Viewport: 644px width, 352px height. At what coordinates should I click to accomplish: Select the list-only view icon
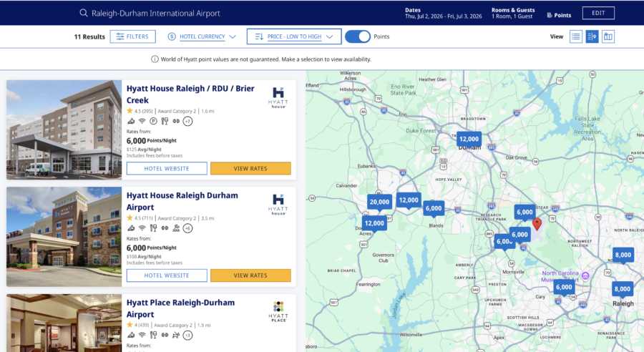(576, 36)
